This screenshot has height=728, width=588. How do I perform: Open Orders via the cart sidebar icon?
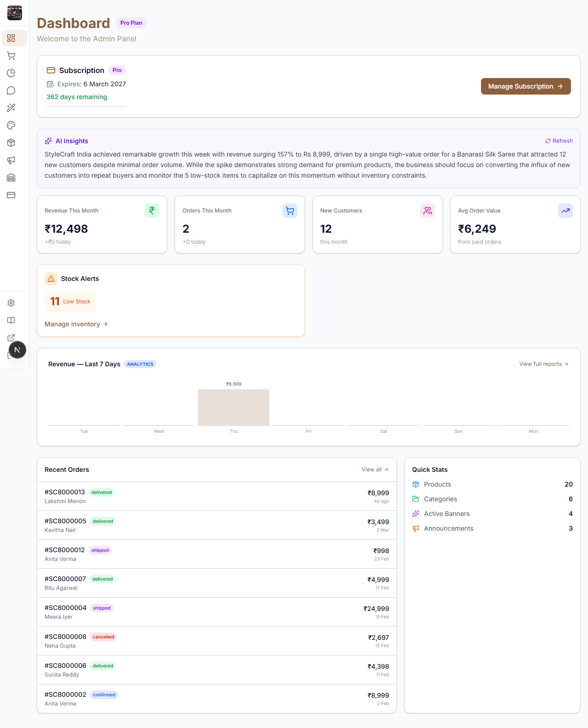click(11, 56)
